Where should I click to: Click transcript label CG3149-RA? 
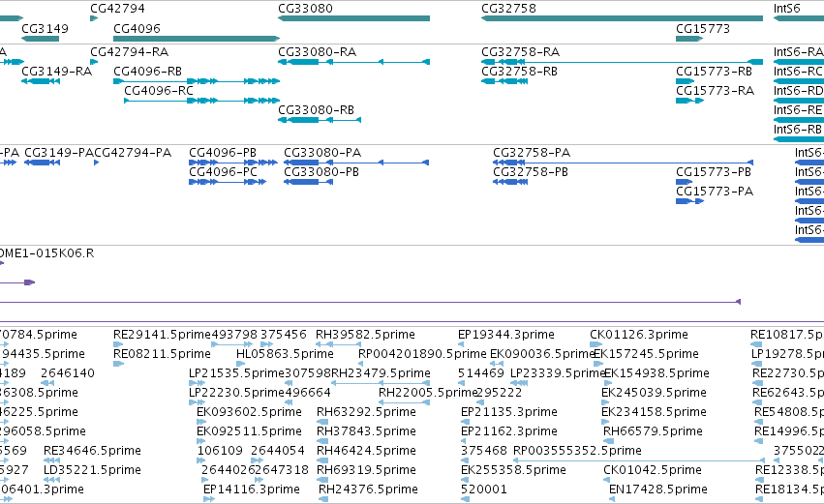[x=57, y=72]
